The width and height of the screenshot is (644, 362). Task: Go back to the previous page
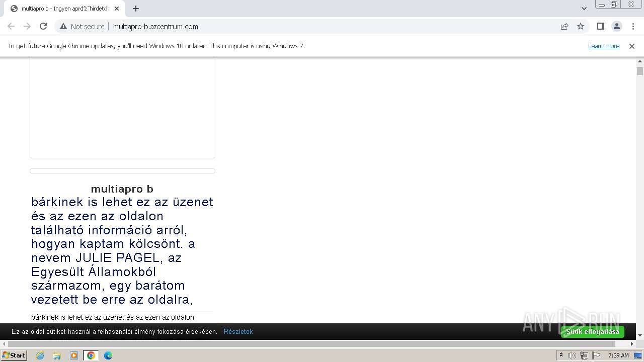tap(11, 27)
